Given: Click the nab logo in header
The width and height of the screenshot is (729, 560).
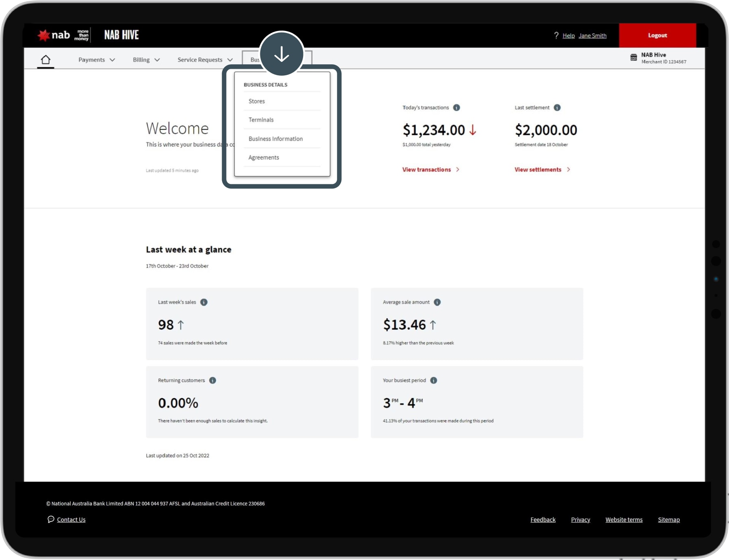Looking at the screenshot, I should (x=55, y=35).
